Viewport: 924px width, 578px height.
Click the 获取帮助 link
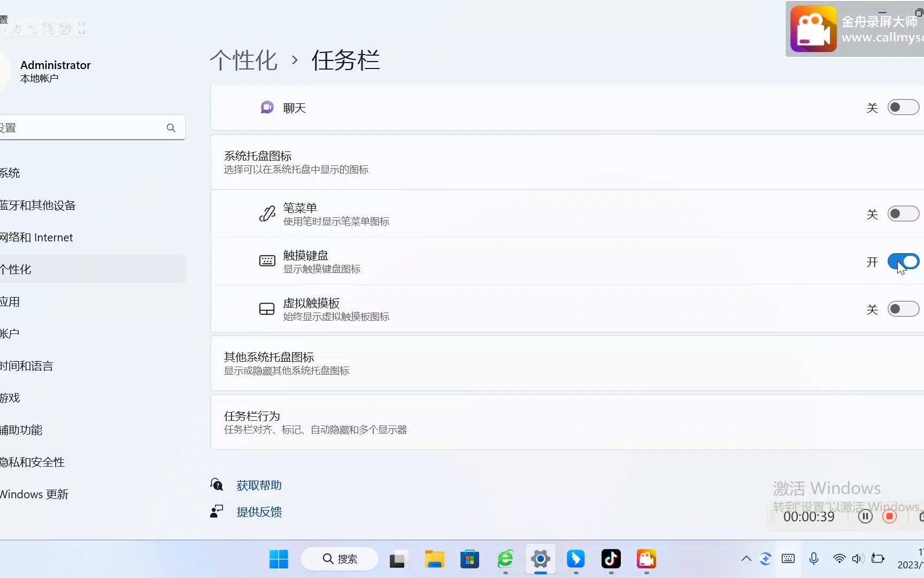coord(259,485)
